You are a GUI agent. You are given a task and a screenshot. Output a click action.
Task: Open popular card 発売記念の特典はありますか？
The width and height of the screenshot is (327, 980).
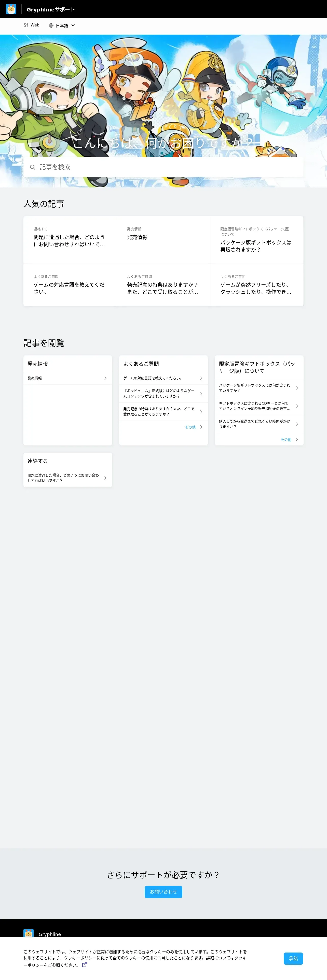(163, 285)
